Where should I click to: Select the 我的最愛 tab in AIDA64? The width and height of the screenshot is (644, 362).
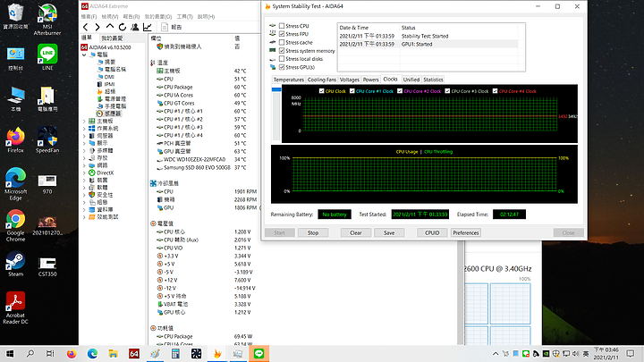112,38
